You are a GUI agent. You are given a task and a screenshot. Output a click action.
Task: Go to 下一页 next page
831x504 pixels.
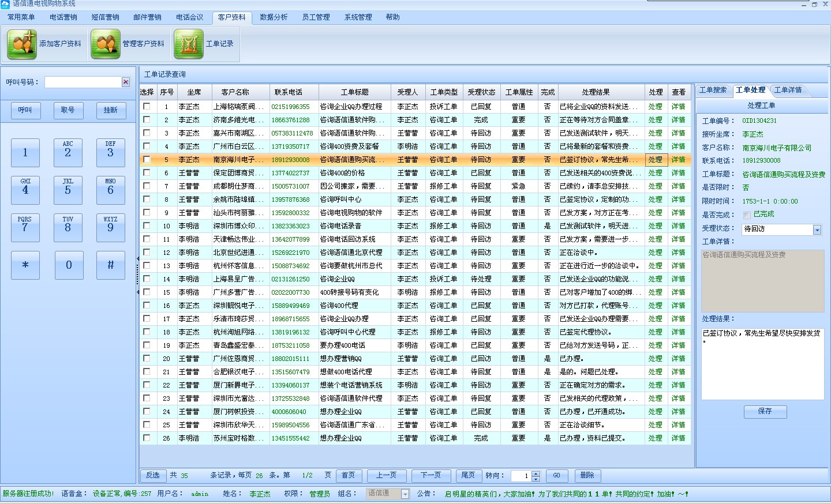click(431, 476)
